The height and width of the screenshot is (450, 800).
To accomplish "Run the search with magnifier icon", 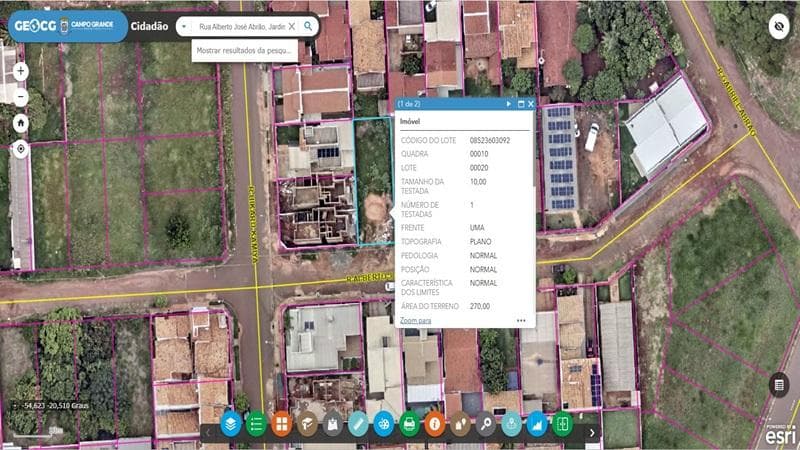I will click(308, 26).
